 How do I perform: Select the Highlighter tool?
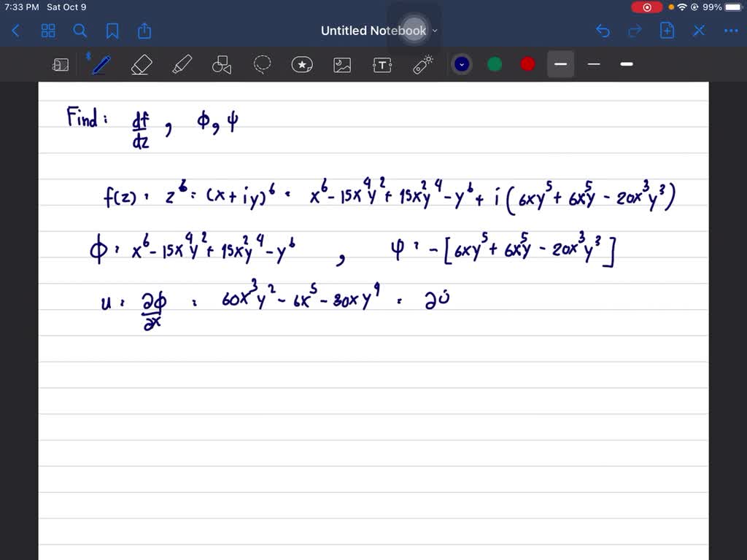182,64
